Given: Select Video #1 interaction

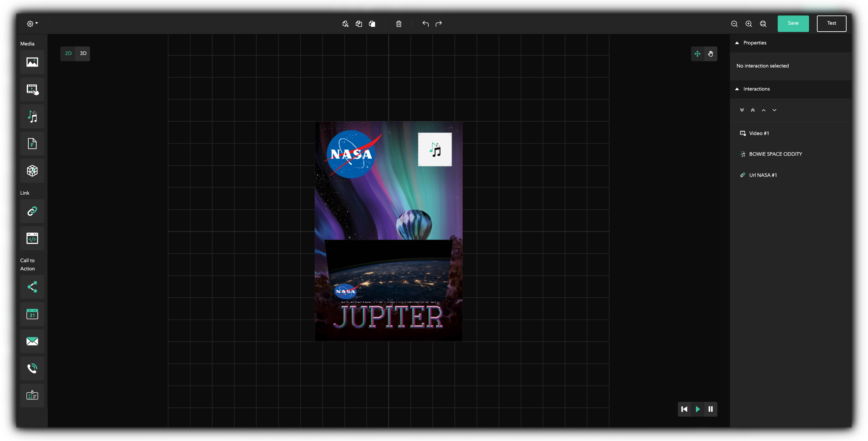Looking at the screenshot, I should pyautogui.click(x=791, y=133).
